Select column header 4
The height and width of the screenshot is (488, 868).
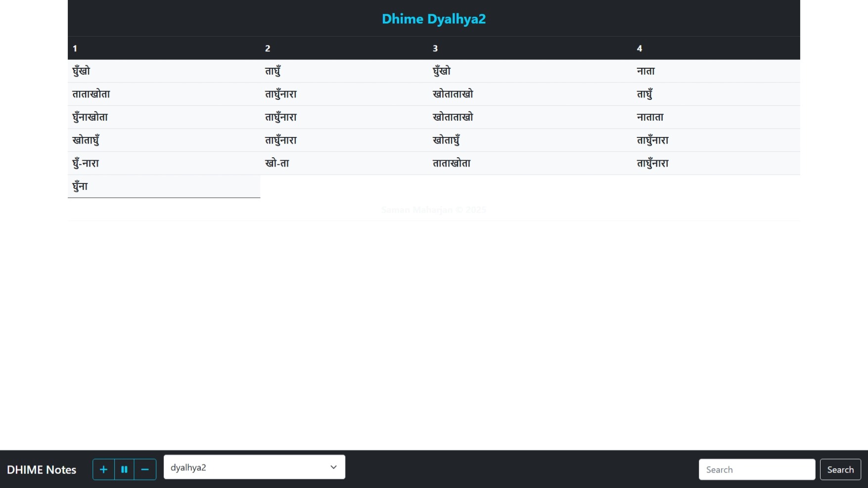tap(639, 48)
